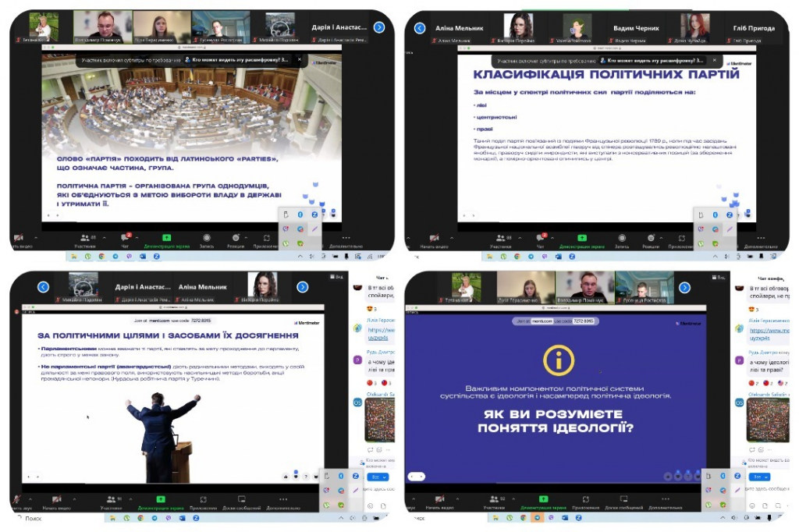The image size is (799, 532).
Task: Click Демонстрация экрана in the parliament-hall slide window
Action: pos(167,240)
